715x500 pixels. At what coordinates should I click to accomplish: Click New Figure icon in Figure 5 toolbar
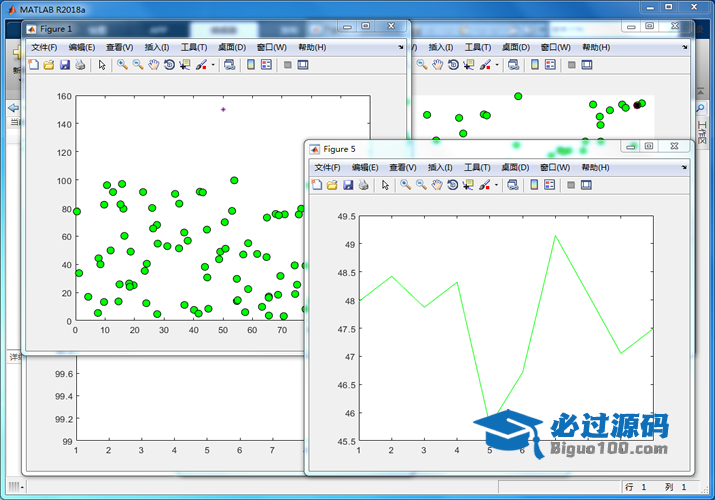317,185
